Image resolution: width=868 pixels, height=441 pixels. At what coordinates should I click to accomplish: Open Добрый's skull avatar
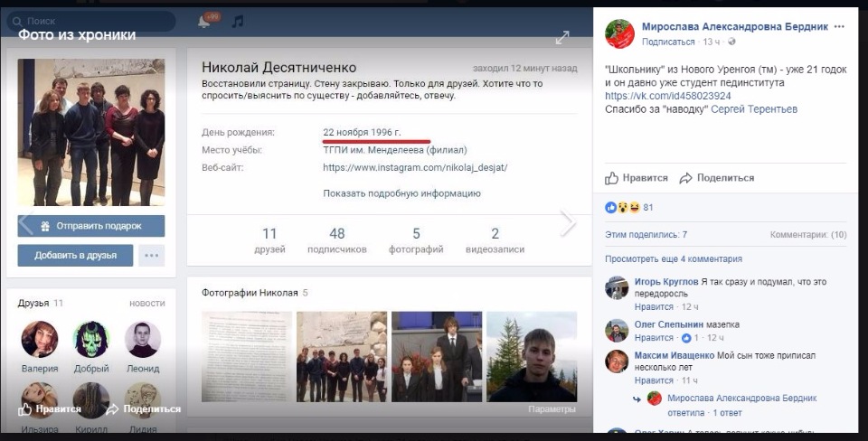pos(91,339)
